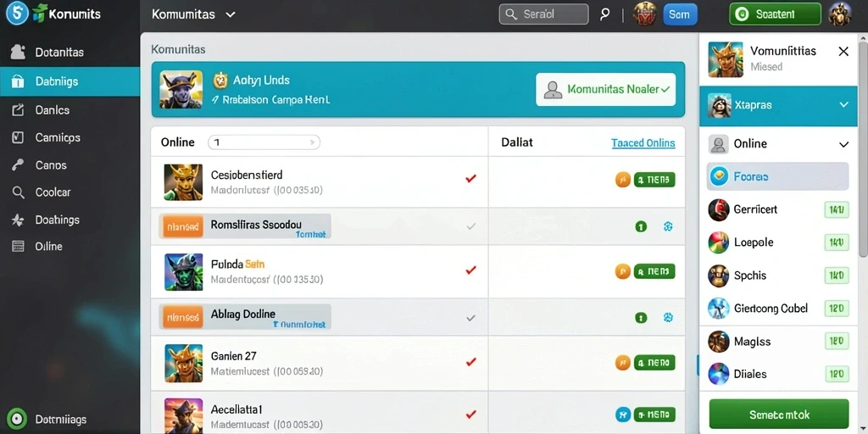Click the Online filter input field
The height and width of the screenshot is (434, 868).
click(x=264, y=142)
